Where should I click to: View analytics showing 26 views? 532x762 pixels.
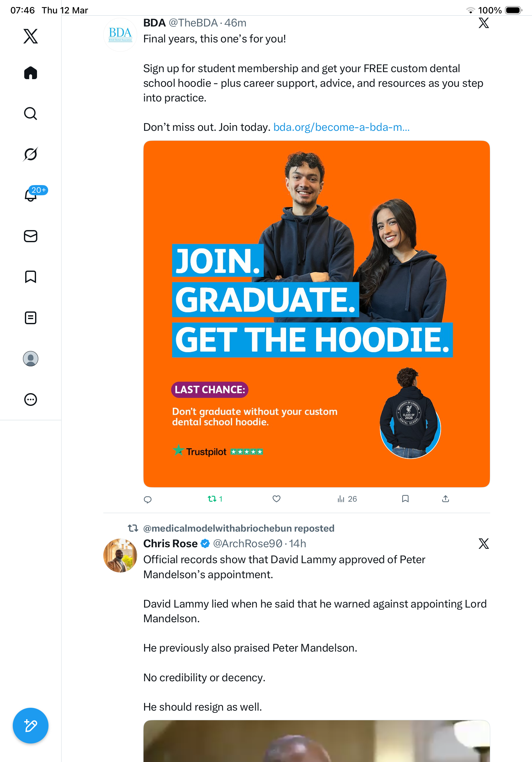(x=347, y=499)
